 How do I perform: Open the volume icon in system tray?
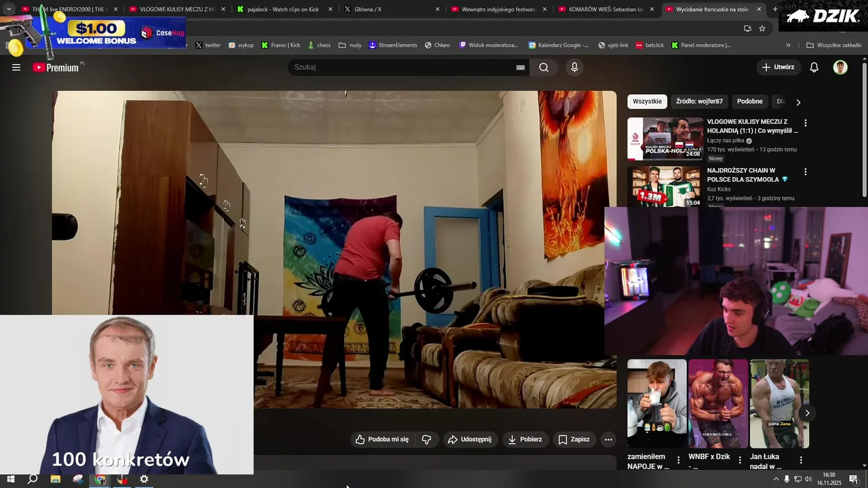coord(808,479)
